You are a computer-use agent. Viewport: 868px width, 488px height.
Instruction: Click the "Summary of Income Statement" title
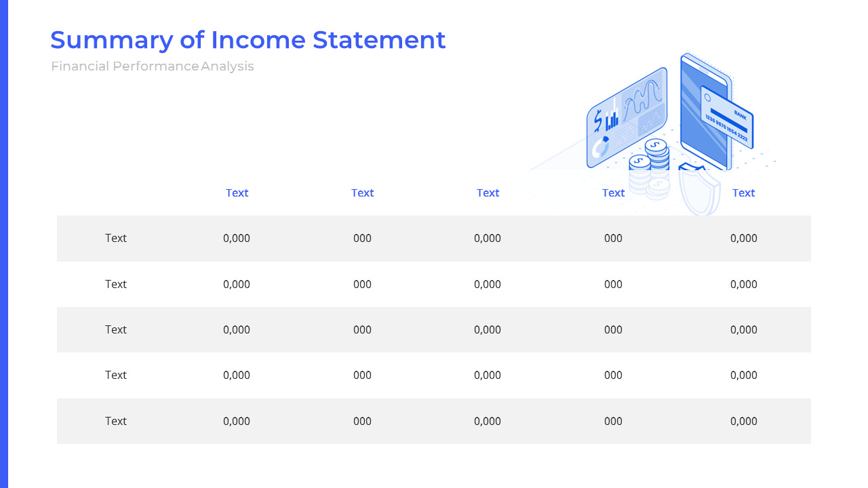tap(248, 40)
